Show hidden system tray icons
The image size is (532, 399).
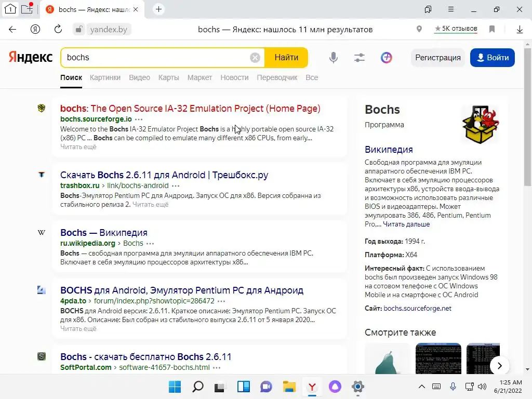(422, 387)
